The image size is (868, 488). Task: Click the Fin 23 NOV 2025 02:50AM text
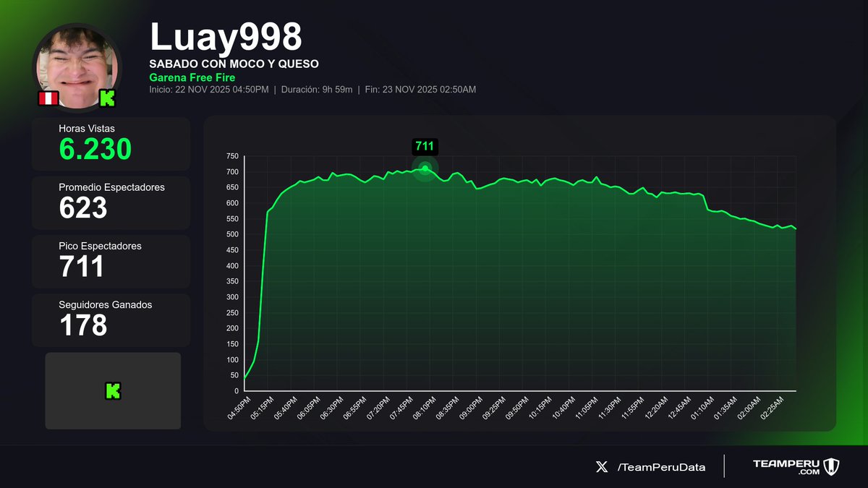[419, 90]
